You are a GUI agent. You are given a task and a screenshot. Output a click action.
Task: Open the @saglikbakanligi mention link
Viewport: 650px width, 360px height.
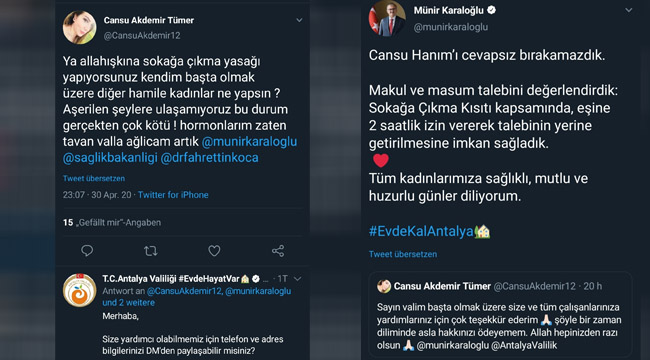pos(109,158)
